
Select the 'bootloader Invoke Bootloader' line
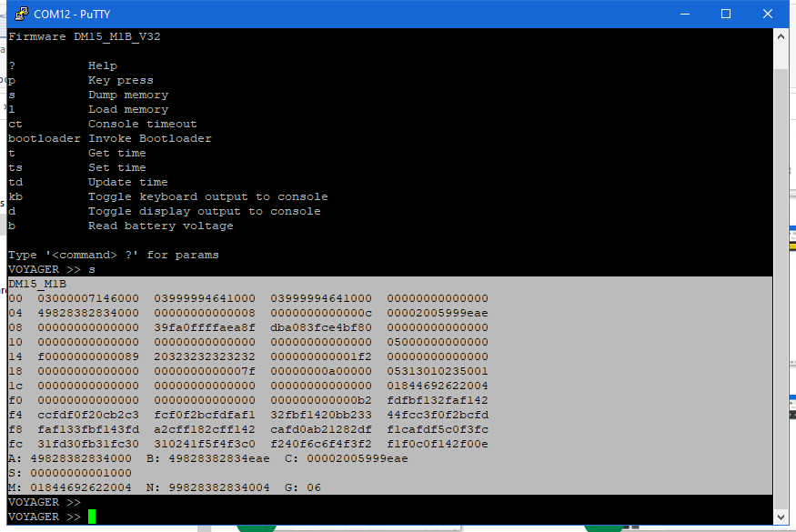[x=109, y=137]
